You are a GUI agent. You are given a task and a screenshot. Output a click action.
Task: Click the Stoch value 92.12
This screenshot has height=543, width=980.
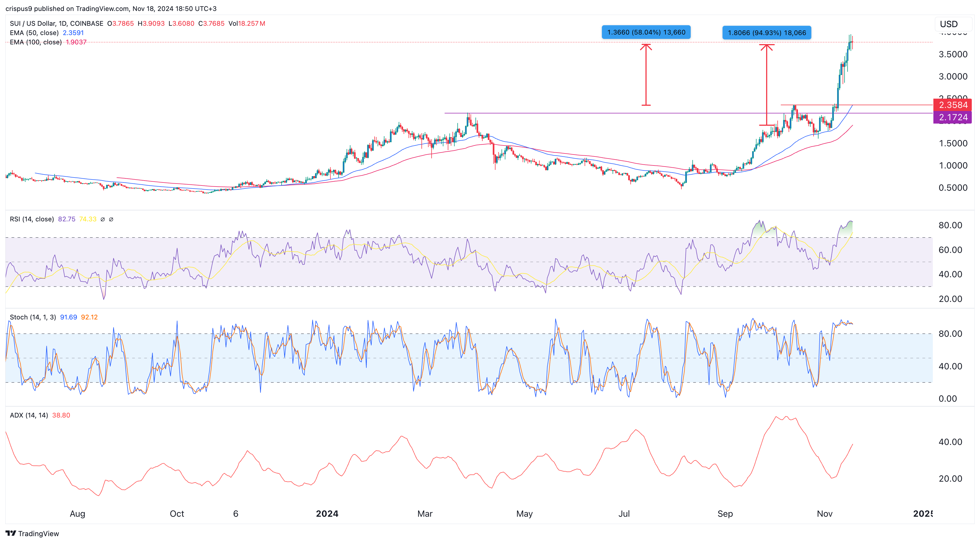[89, 317]
